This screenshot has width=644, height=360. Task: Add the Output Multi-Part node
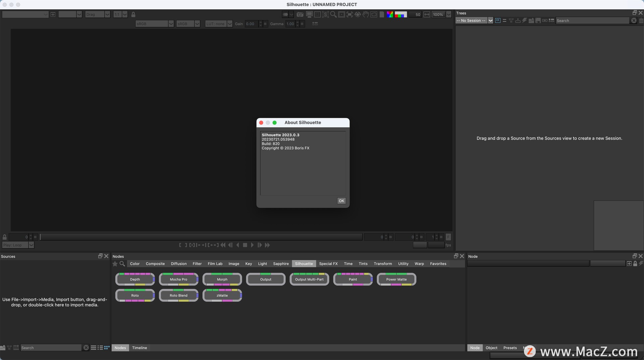click(x=309, y=279)
